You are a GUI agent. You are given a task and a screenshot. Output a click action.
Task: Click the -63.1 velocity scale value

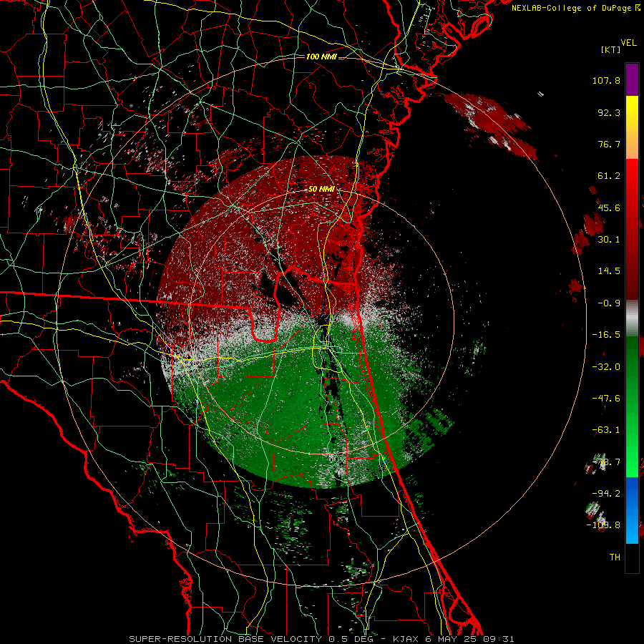click(x=606, y=430)
